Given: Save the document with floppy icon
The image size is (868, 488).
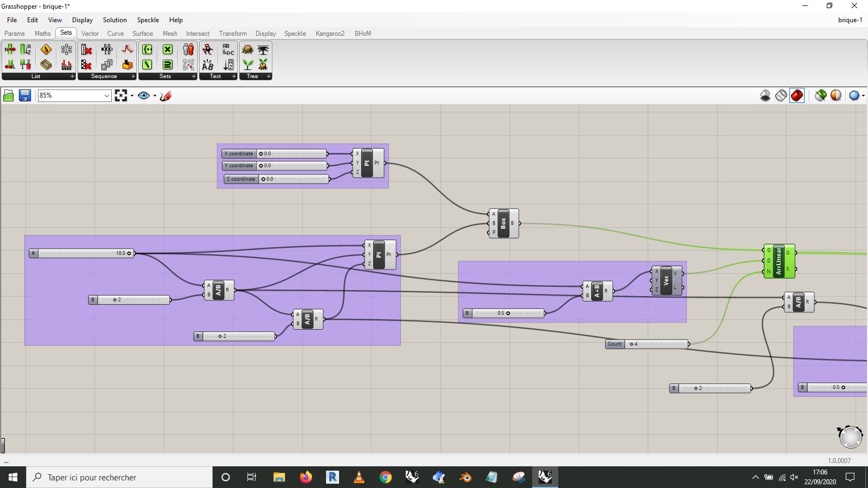Looking at the screenshot, I should [x=24, y=96].
